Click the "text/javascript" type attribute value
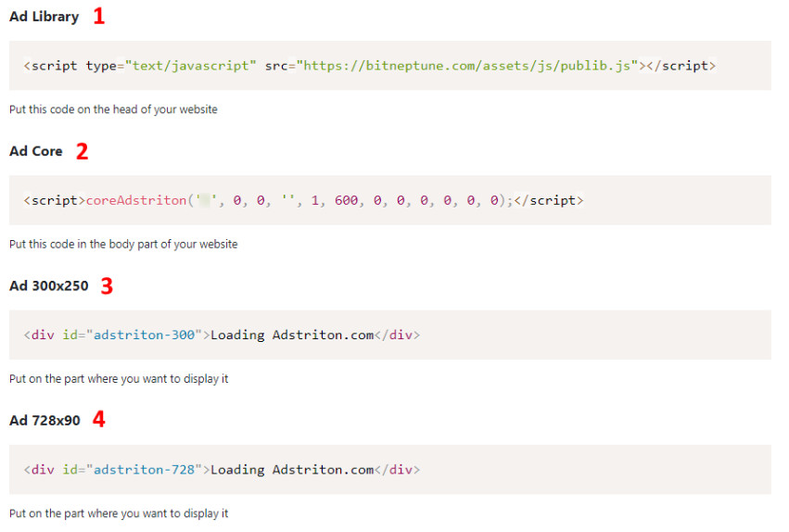 [x=192, y=66]
